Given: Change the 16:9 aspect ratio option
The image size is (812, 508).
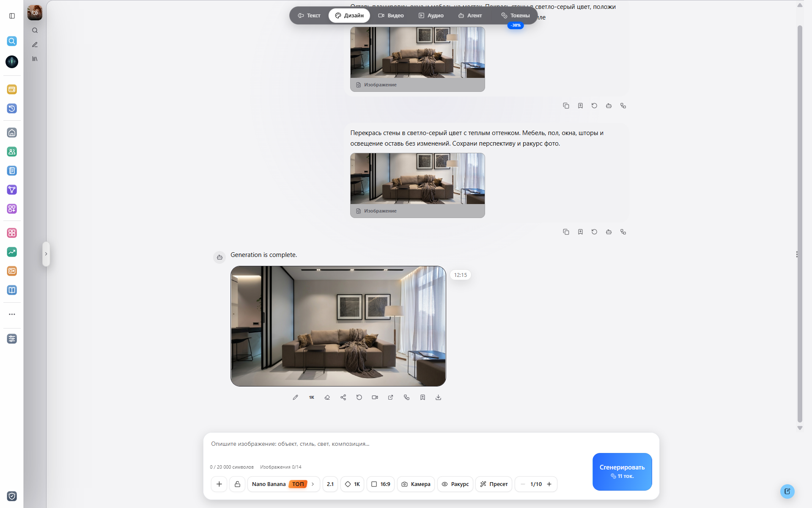Looking at the screenshot, I should [381, 484].
